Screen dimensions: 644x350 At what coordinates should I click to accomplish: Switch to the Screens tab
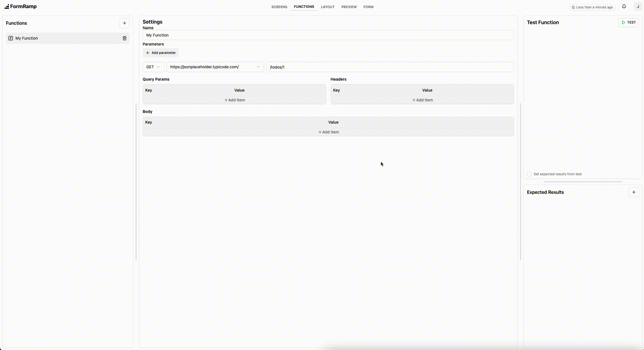point(279,7)
